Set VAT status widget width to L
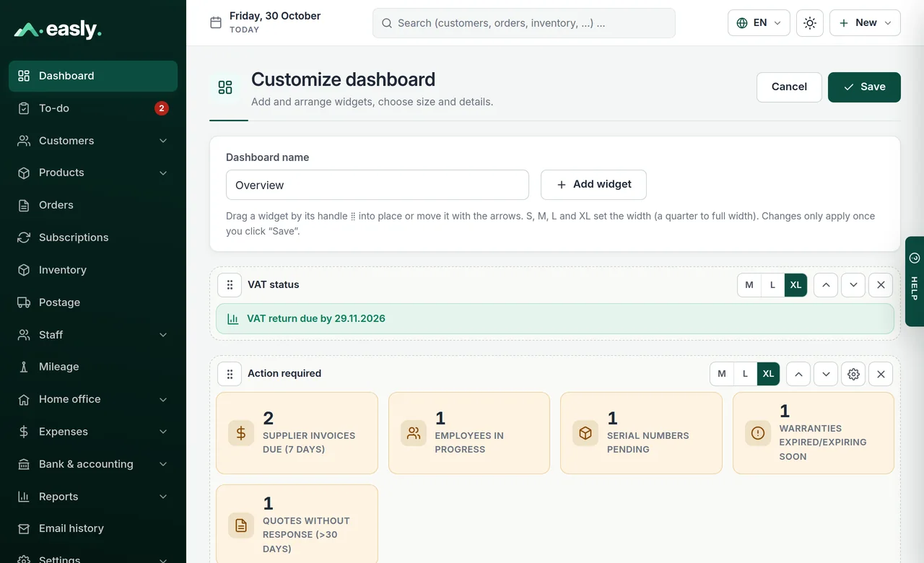The image size is (924, 563). tap(772, 285)
